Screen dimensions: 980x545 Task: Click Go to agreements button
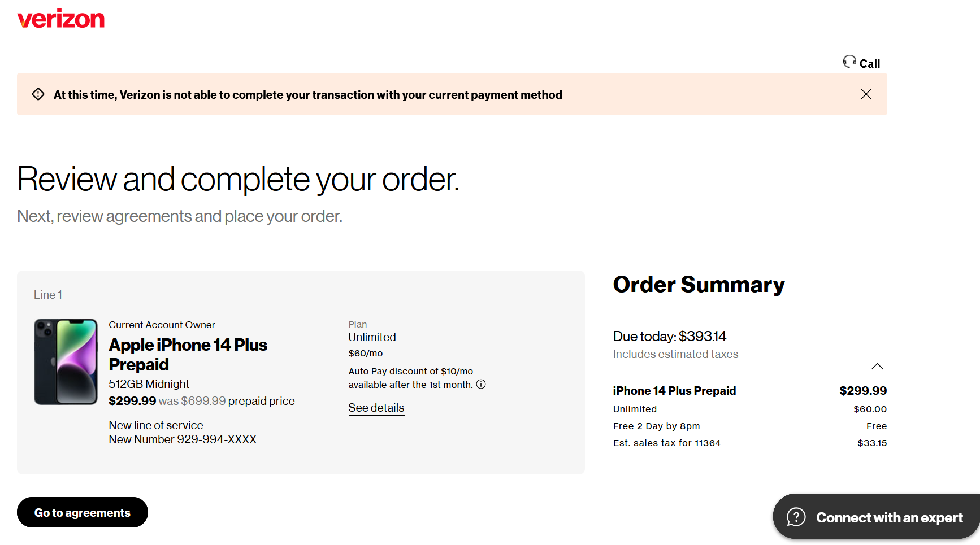pyautogui.click(x=83, y=512)
